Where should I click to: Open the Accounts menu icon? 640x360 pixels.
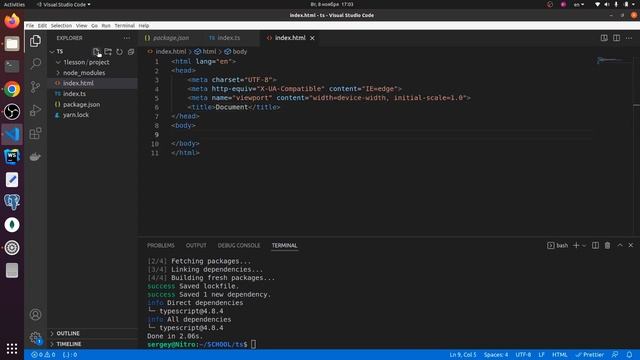[x=36, y=314]
